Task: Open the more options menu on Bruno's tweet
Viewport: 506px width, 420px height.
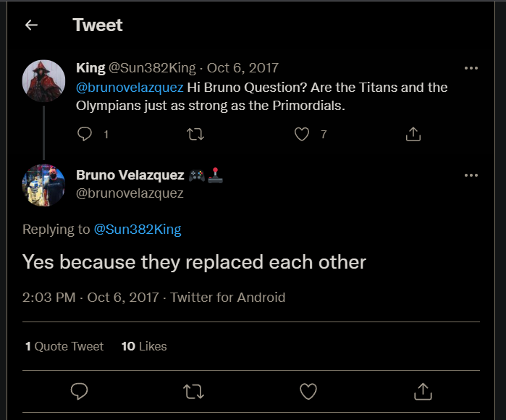Action: click(471, 175)
